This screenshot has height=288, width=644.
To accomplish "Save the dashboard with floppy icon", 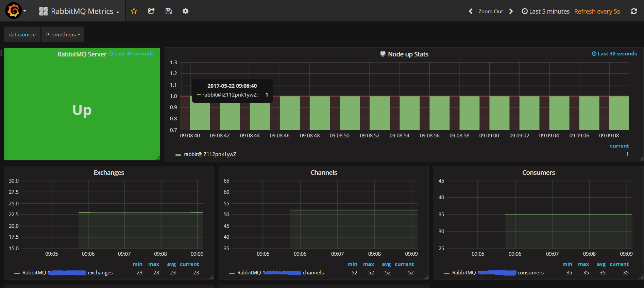I will click(168, 11).
